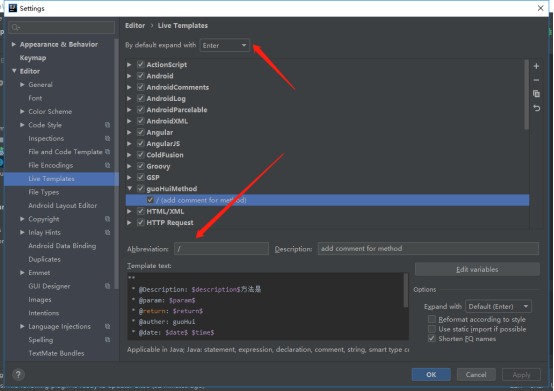Open the Intentions settings page
Image resolution: width=554 pixels, height=391 pixels.
(x=43, y=313)
